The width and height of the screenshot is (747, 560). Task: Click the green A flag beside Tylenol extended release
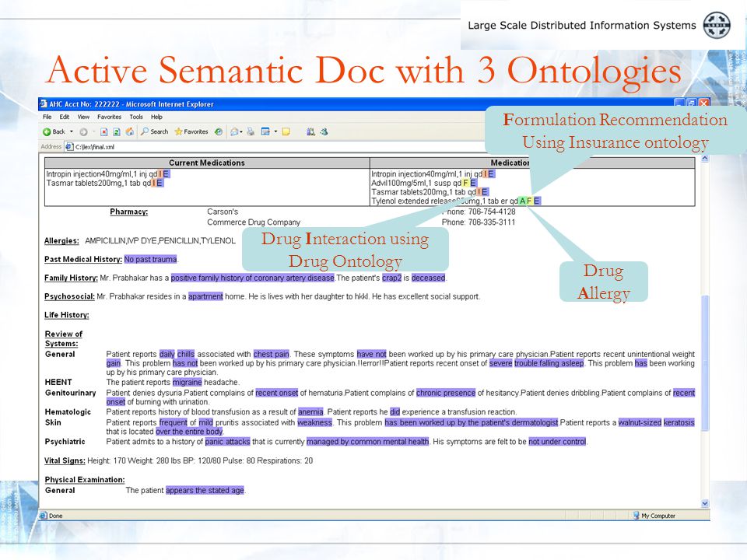523,201
